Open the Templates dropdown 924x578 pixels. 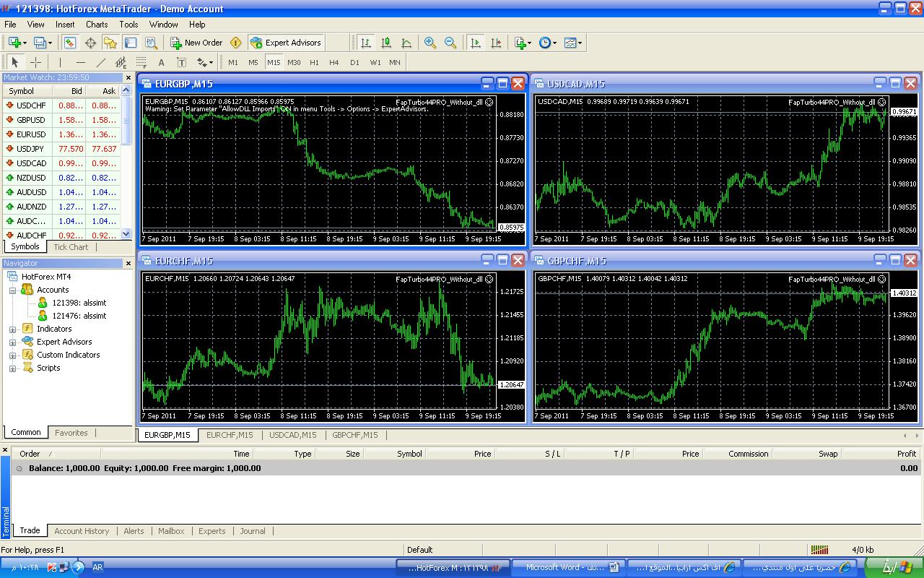tap(573, 43)
